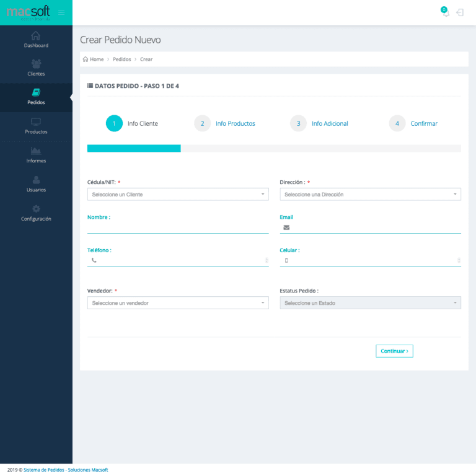Jump to step 4 Confirmar

[x=423, y=123]
